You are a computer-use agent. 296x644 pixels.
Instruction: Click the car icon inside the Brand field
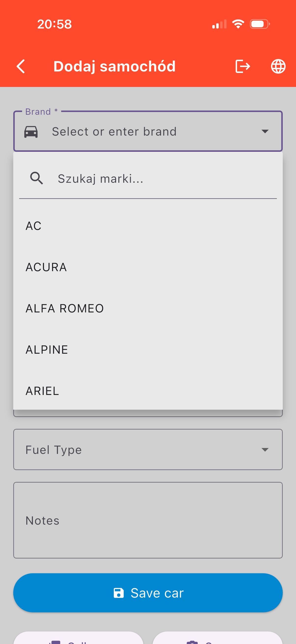(x=31, y=131)
